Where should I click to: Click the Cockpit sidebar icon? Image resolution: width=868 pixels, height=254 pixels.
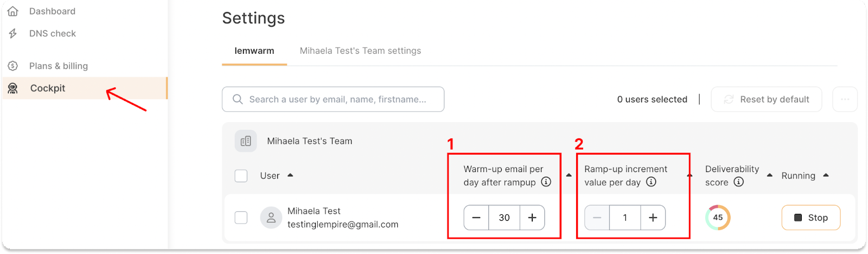(13, 88)
